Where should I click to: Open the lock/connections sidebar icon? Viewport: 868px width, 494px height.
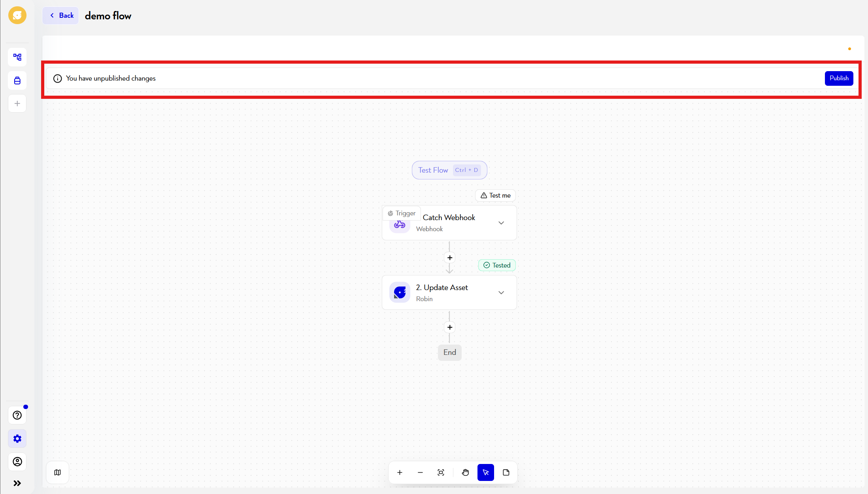point(17,81)
